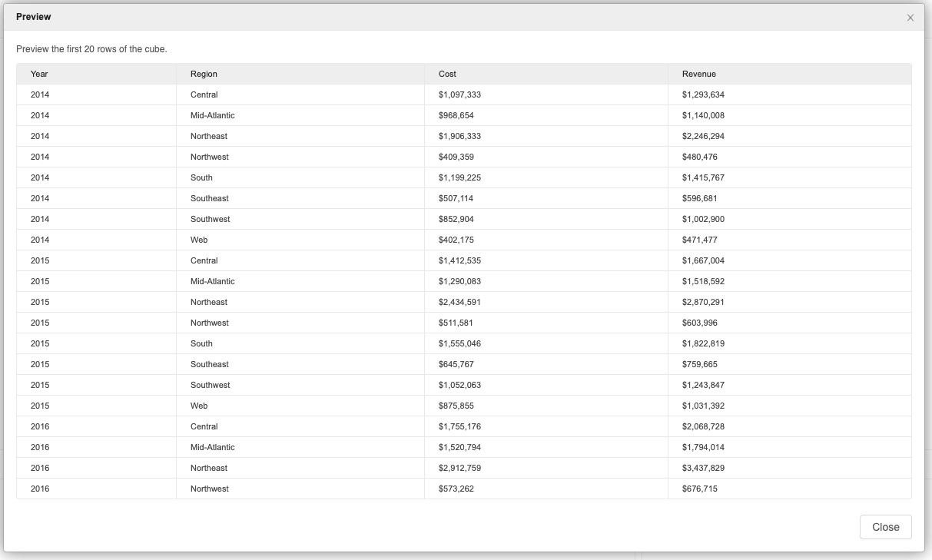Click the revenue value $1,002,900
This screenshot has height=560, width=932.
[703, 219]
